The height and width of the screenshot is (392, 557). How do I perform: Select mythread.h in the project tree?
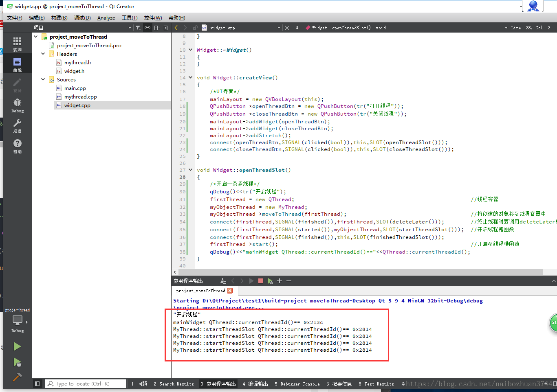(77, 62)
